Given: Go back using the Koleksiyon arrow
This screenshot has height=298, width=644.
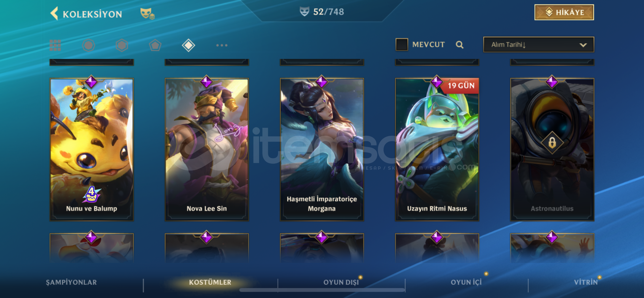Looking at the screenshot, I should (x=54, y=14).
